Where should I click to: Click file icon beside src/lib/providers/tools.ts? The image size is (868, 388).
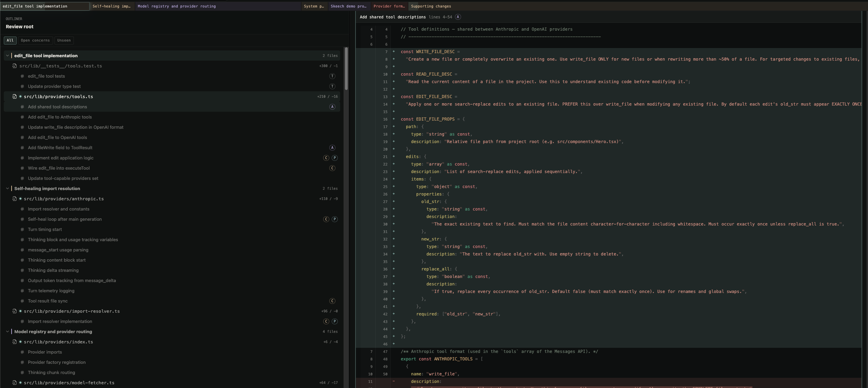14,96
